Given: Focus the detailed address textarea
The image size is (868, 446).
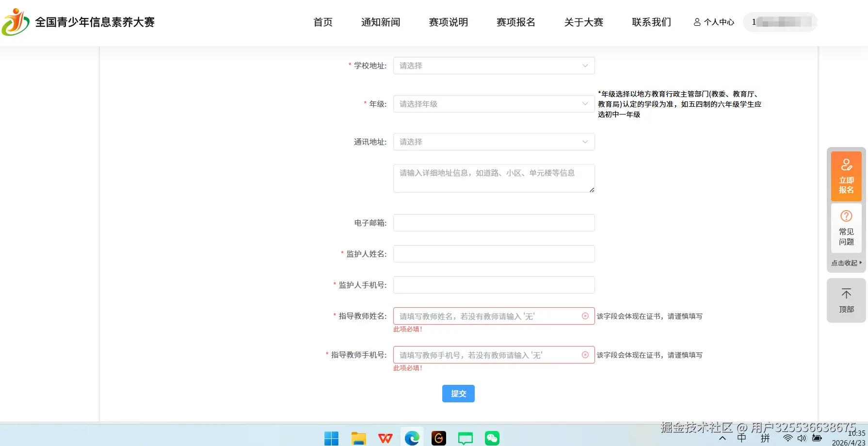Looking at the screenshot, I should [494, 178].
